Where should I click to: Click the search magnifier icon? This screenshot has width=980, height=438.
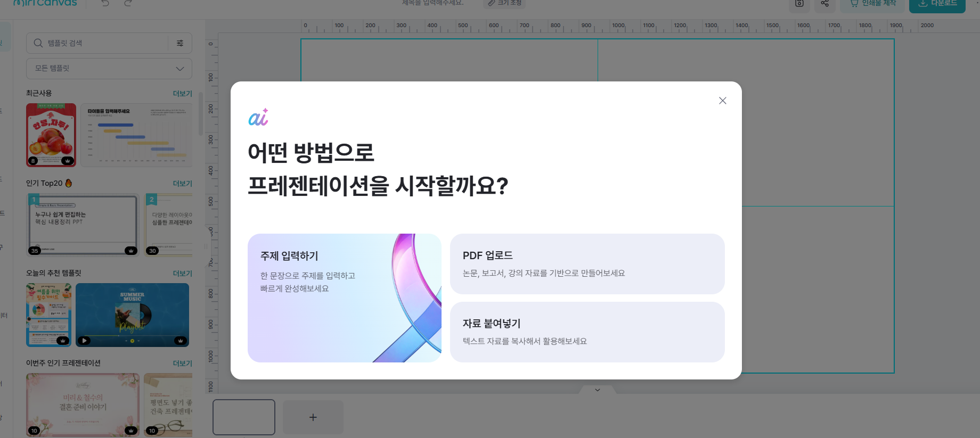pyautogui.click(x=38, y=43)
